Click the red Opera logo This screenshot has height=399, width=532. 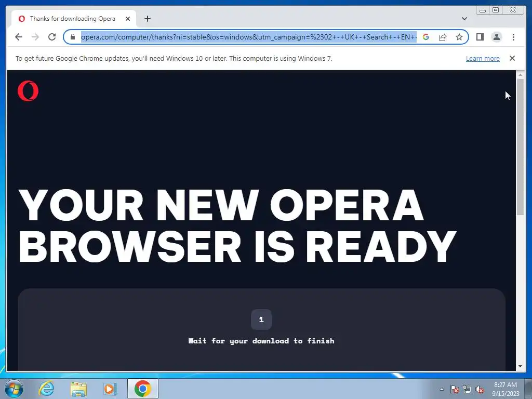[x=28, y=91]
